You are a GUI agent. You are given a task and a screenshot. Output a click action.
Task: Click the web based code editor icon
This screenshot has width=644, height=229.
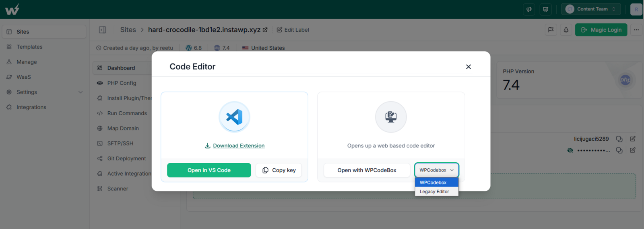(391, 117)
